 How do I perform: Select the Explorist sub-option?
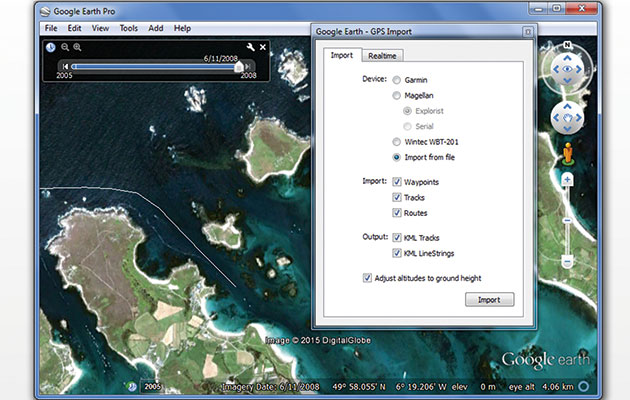407,111
